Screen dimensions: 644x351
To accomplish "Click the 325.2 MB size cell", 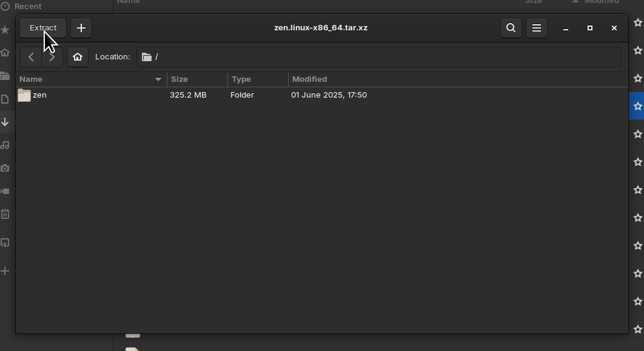I will tap(188, 95).
